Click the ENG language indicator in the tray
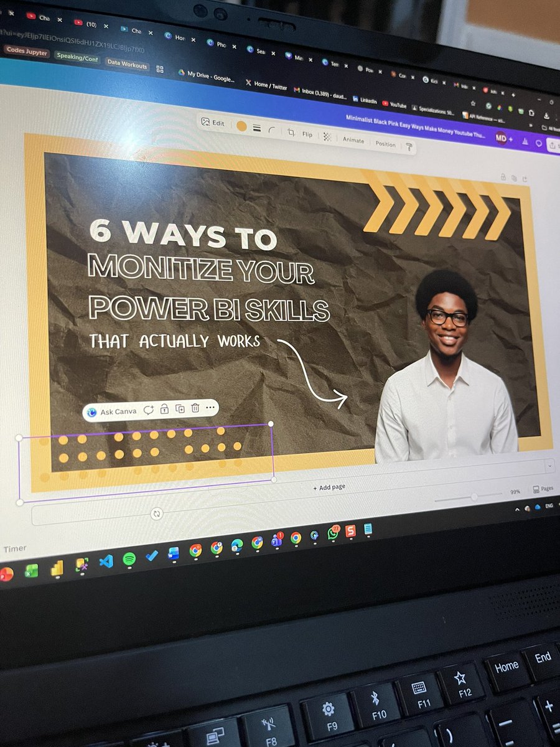The height and width of the screenshot is (747, 560). click(x=549, y=507)
